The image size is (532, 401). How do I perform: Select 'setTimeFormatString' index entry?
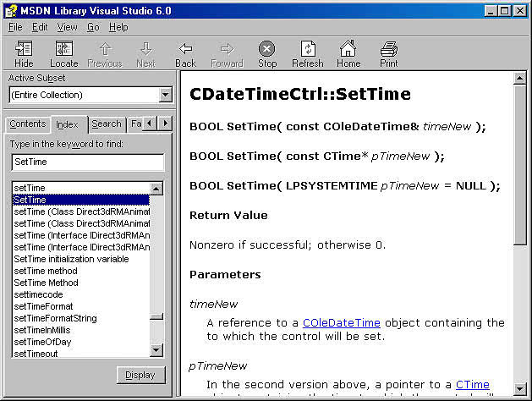pyautogui.click(x=81, y=319)
